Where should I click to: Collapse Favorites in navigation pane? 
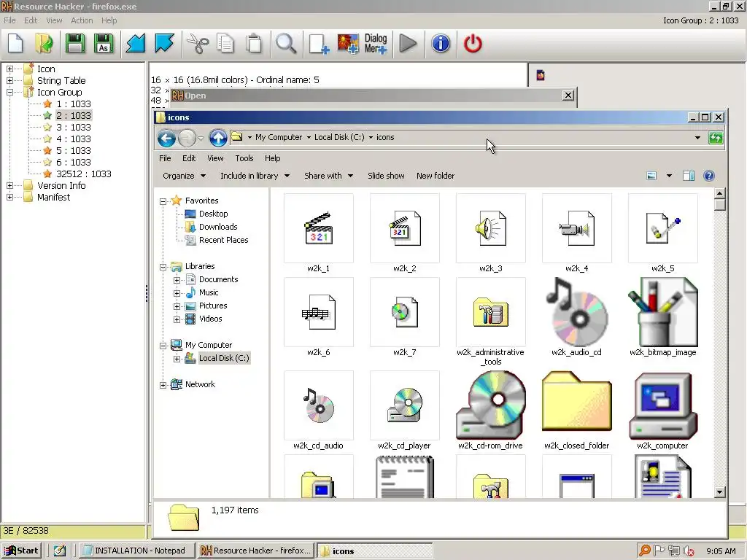pos(163,201)
